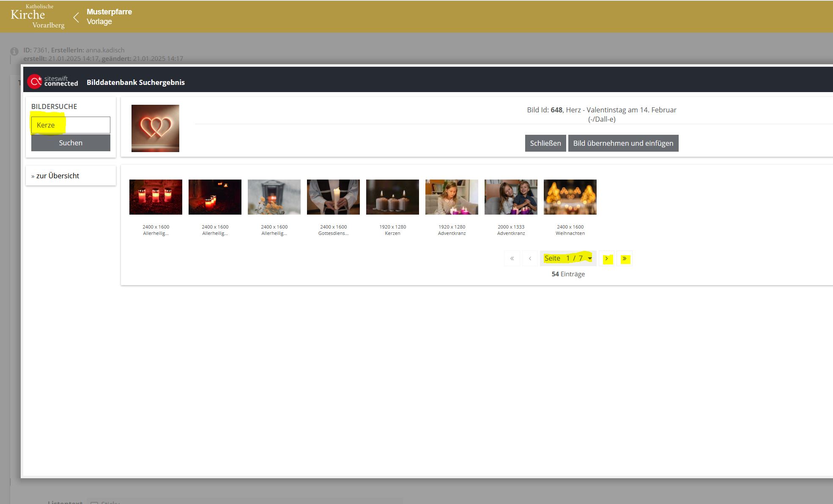Screen dimensions: 833x504
Task: Select the Gottesdienst priest candle thumbnail
Action: click(333, 197)
